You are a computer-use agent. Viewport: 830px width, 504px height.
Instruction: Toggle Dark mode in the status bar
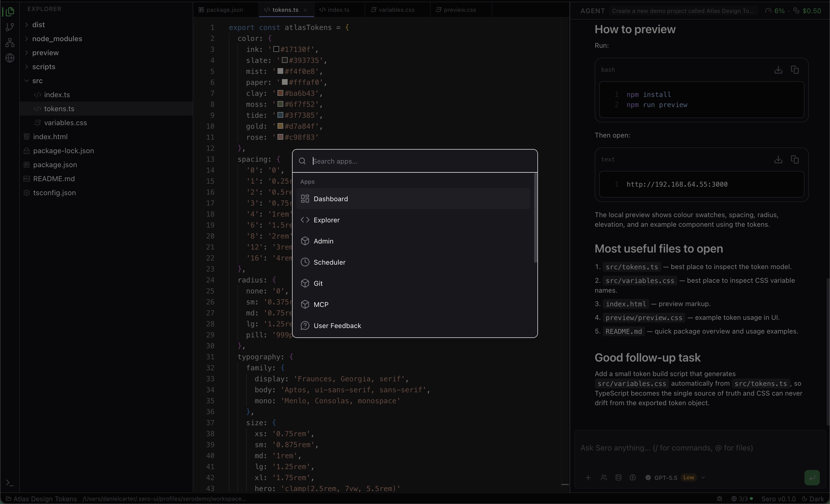point(815,499)
